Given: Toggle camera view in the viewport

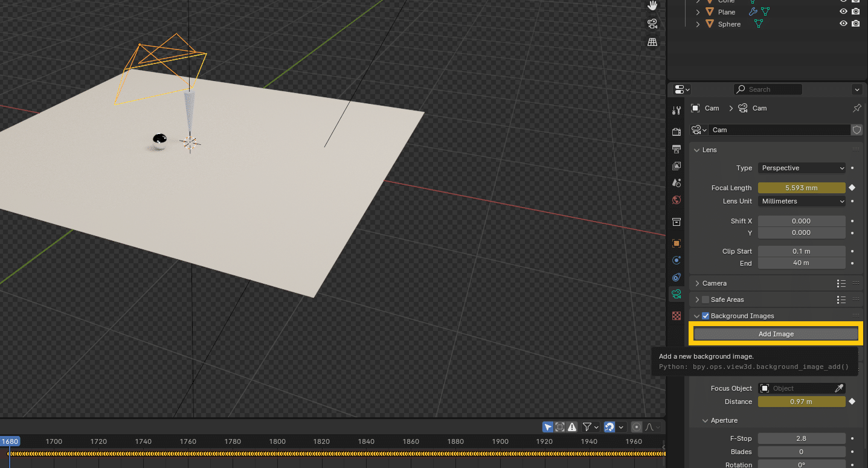Looking at the screenshot, I should [652, 24].
